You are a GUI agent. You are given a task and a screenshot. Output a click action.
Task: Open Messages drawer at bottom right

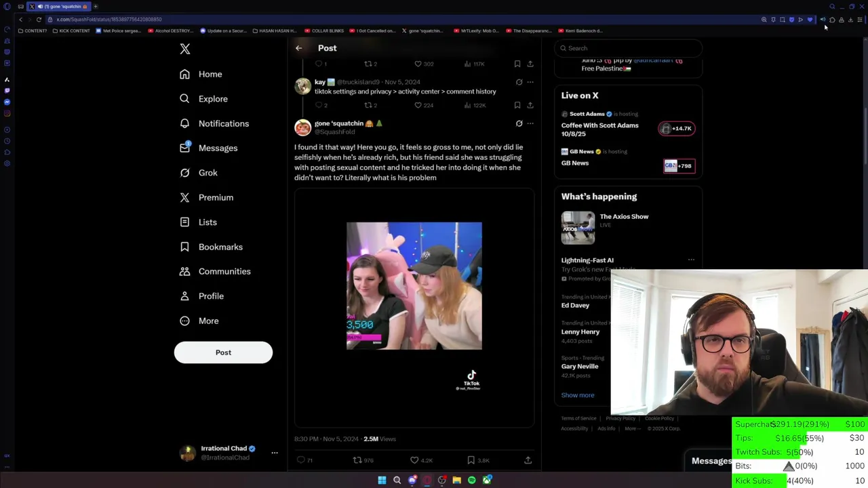point(711,461)
